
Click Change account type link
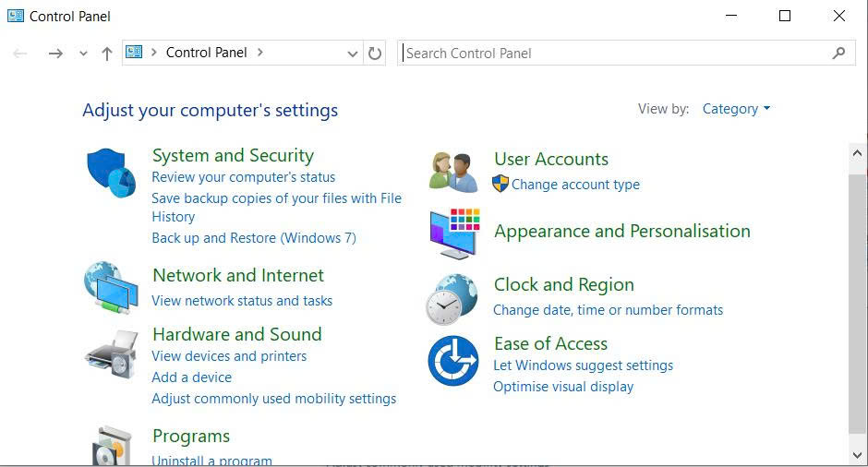pyautogui.click(x=575, y=185)
